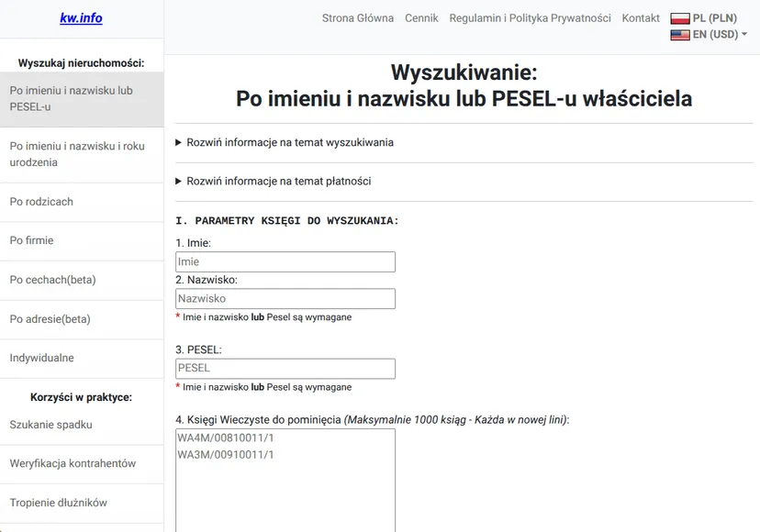Click the 'Korzyści w praktyce:' sidebar heading
Image resolution: width=760 pixels, height=532 pixels.
82,397
